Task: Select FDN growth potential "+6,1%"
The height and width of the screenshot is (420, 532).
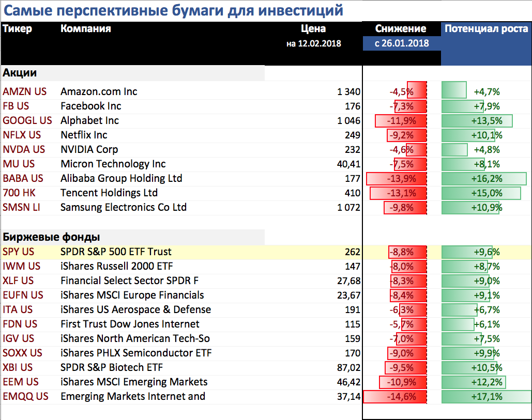Action: click(x=487, y=324)
